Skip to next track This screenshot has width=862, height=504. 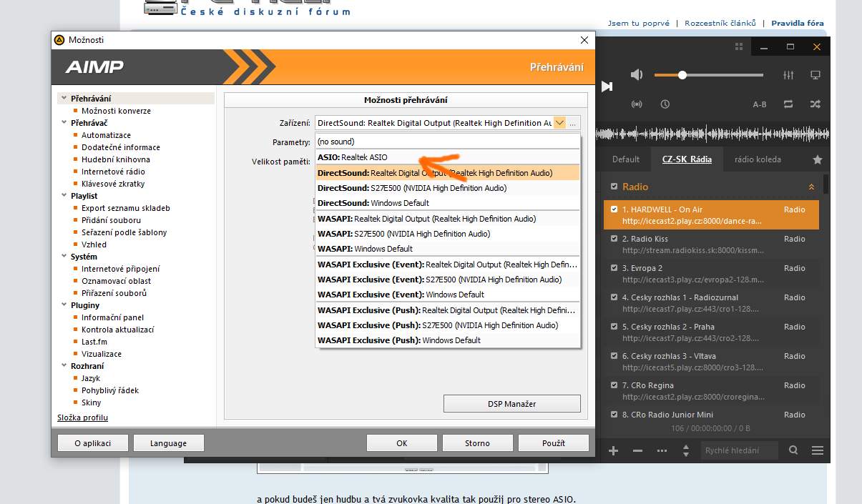click(607, 87)
